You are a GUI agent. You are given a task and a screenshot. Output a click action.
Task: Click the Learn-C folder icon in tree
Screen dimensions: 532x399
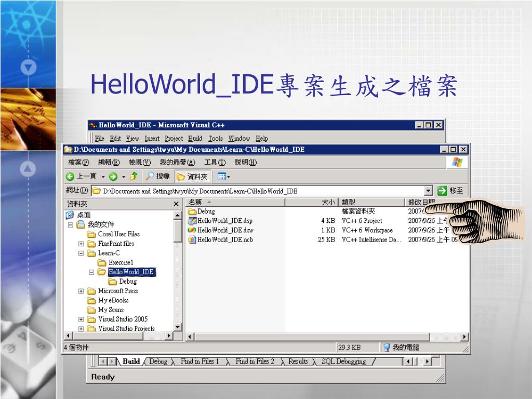click(91, 254)
